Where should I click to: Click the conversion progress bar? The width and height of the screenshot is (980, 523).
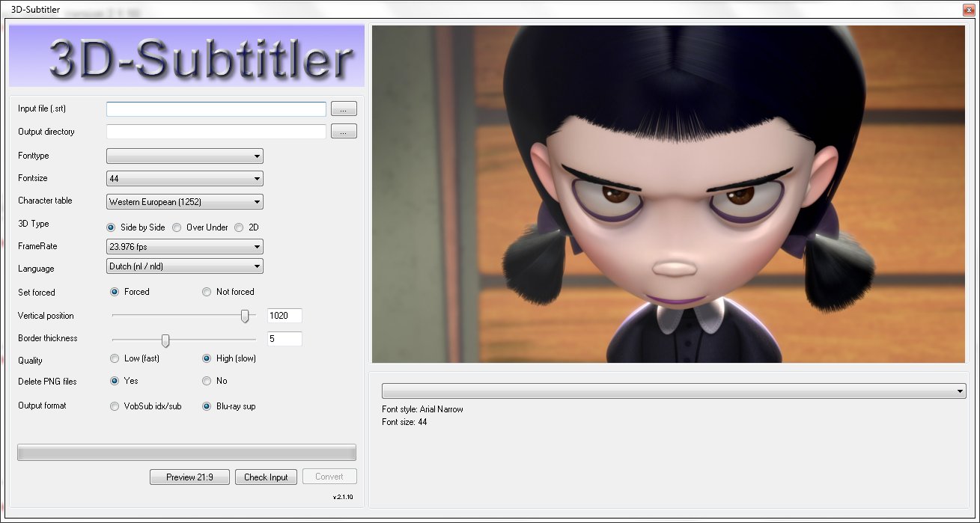click(x=186, y=453)
